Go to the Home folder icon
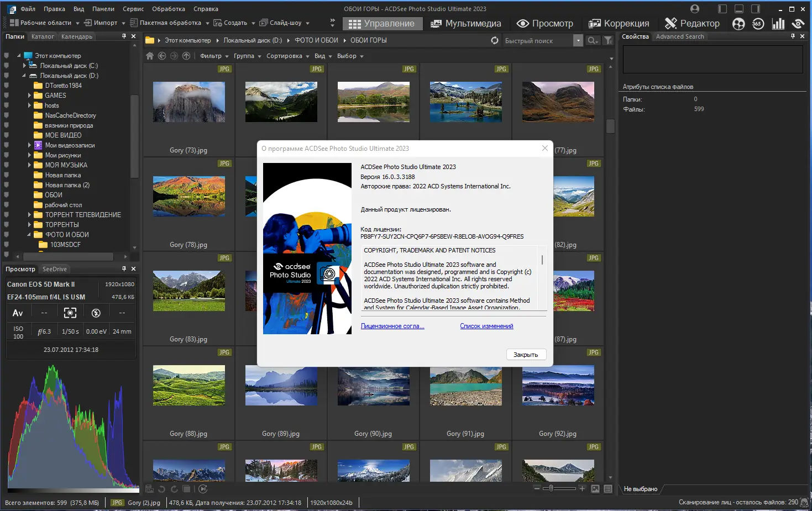The height and width of the screenshot is (511, 812). point(150,56)
